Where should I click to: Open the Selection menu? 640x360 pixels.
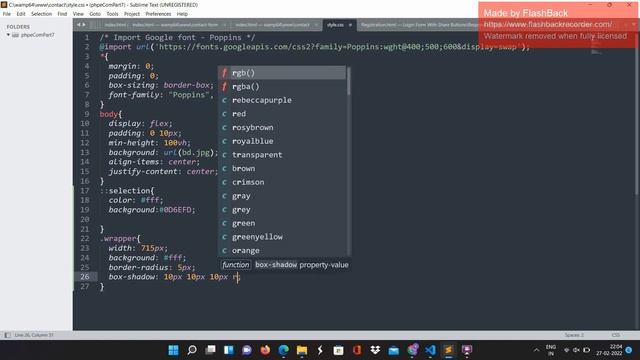pos(42,14)
